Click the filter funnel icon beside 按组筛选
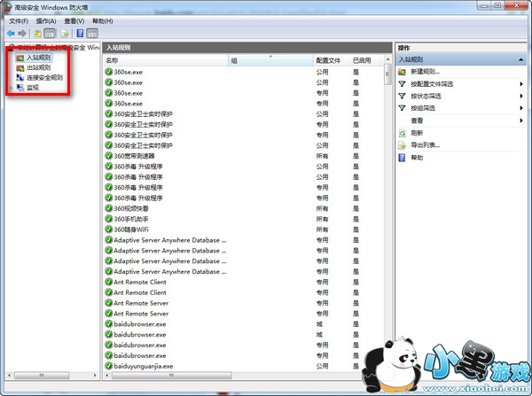 pyautogui.click(x=402, y=108)
